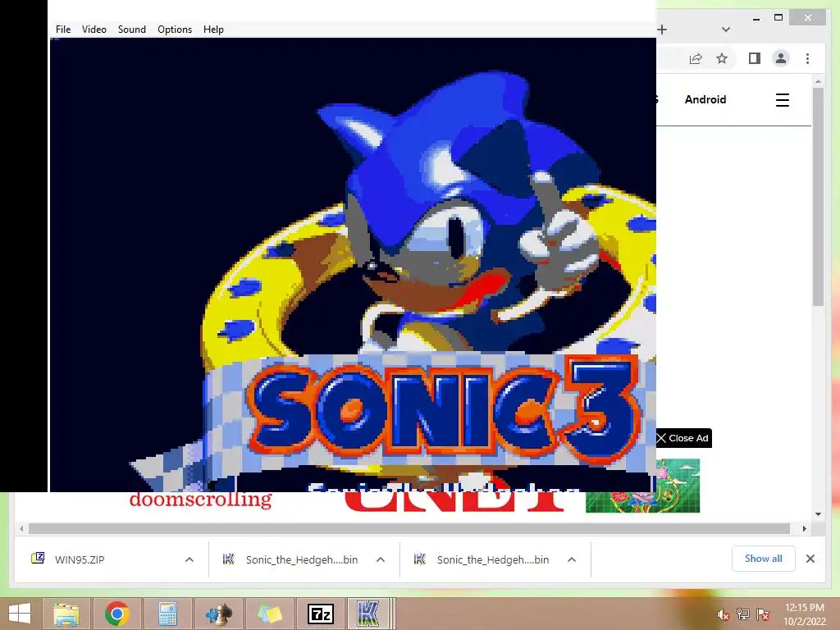Open the Help menu

[x=213, y=30]
